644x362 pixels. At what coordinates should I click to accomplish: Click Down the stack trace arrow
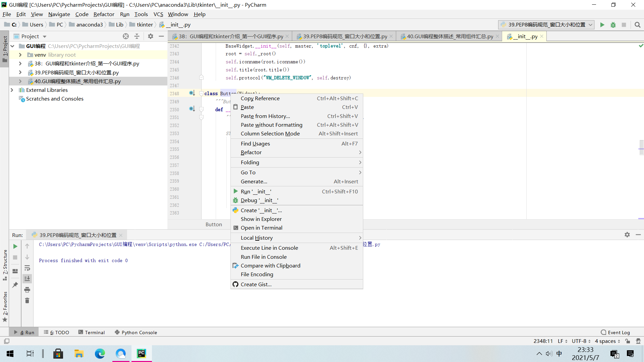coord(27,257)
